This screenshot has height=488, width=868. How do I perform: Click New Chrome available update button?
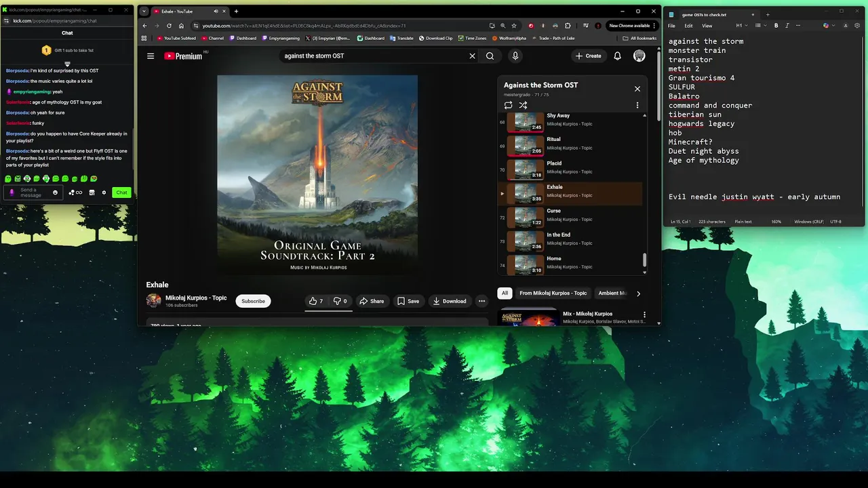[x=630, y=26]
